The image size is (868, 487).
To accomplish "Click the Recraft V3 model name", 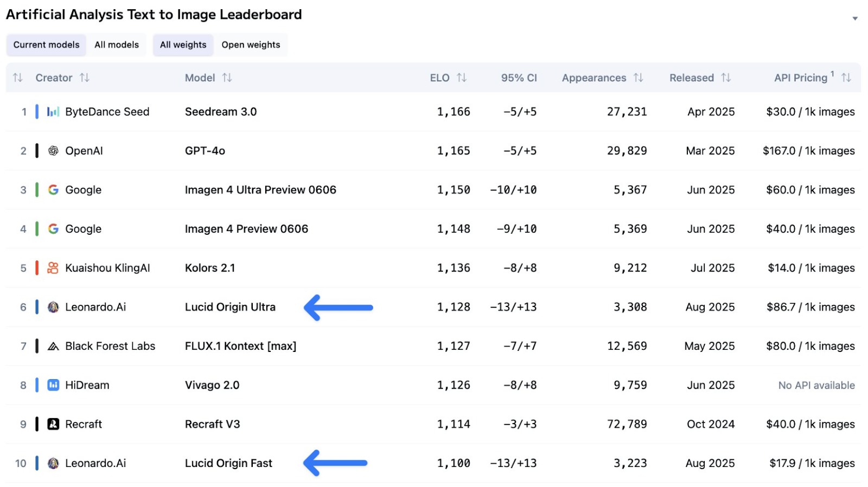I will pyautogui.click(x=212, y=424).
